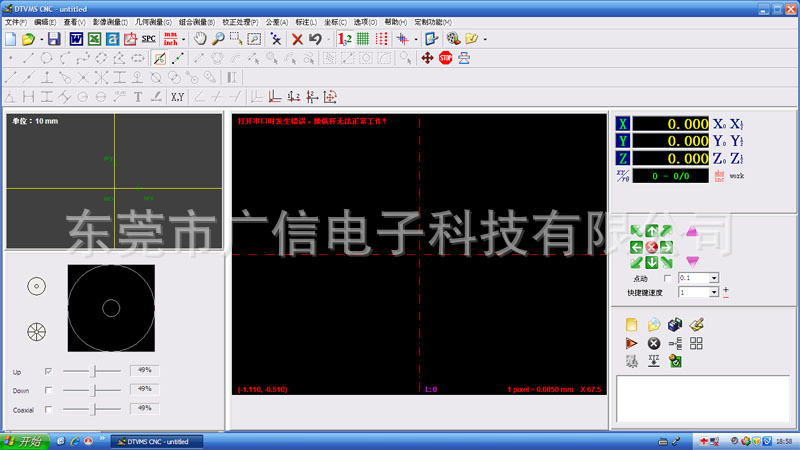Screen dimensions: 800x450
Task: Open the SPC statistics tool
Action: (x=148, y=39)
